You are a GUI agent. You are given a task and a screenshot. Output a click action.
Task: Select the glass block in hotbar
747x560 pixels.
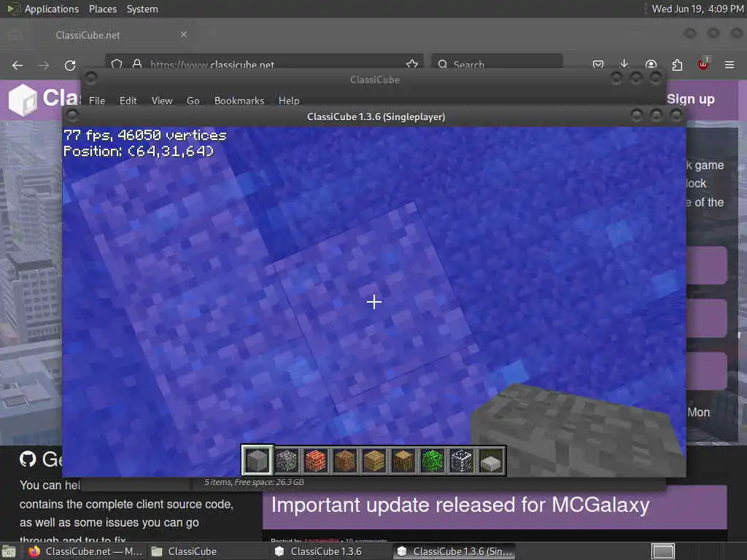pyautogui.click(x=461, y=461)
